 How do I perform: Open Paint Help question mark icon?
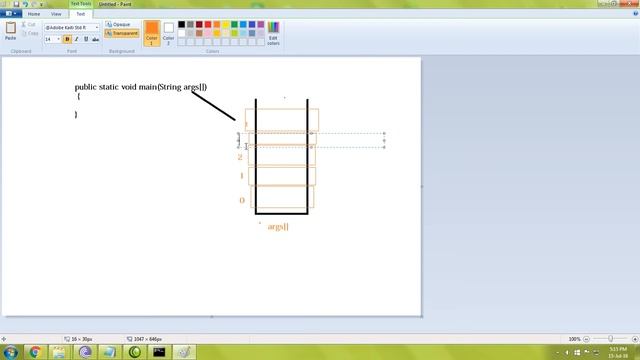(636, 13)
